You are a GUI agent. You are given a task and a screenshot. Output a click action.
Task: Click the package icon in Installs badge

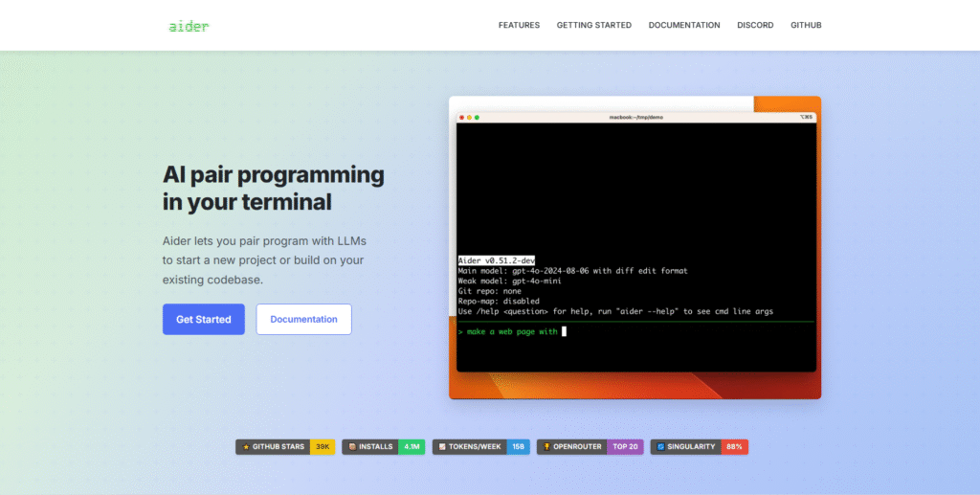[352, 447]
